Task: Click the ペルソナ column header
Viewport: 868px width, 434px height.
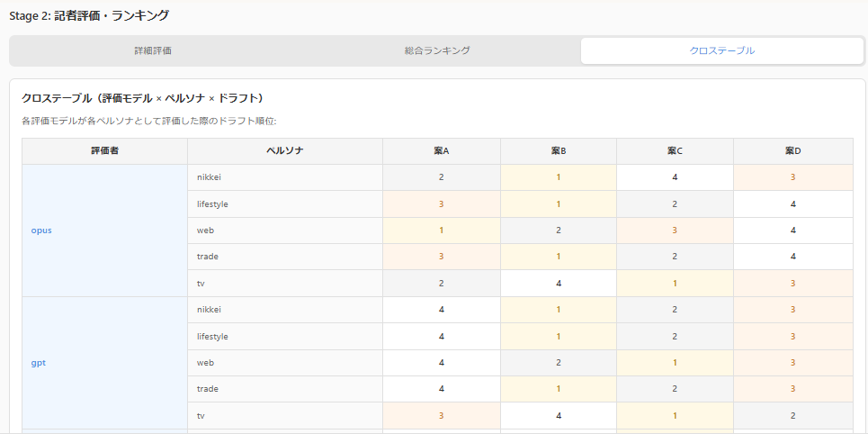Action: pyautogui.click(x=284, y=151)
